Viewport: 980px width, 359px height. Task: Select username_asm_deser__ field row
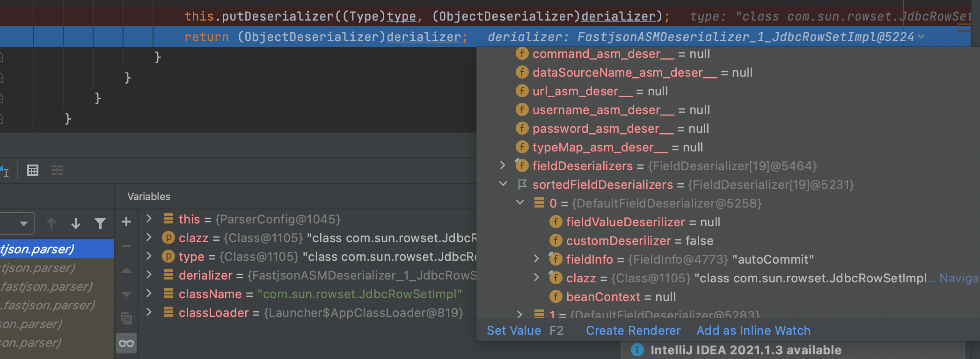coord(728,110)
